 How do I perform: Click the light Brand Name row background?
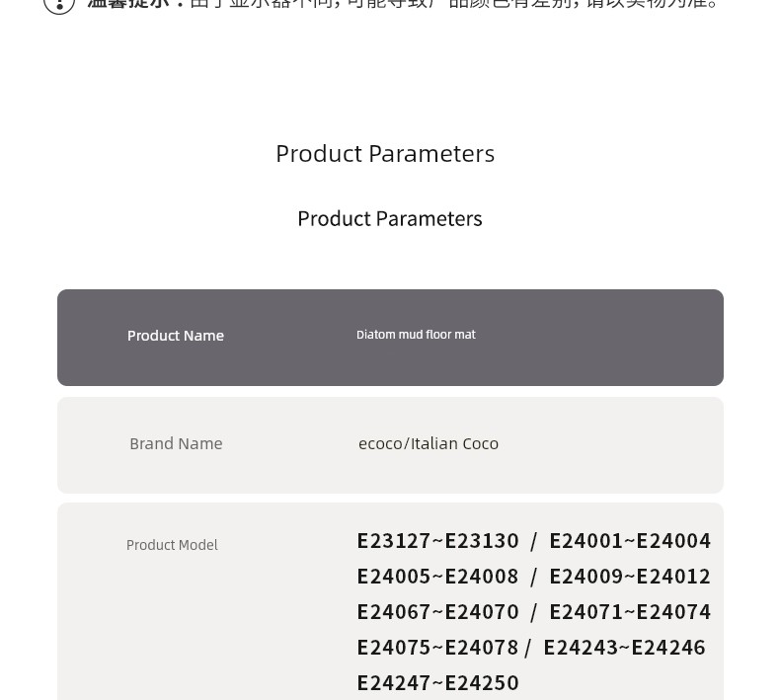[391, 445]
